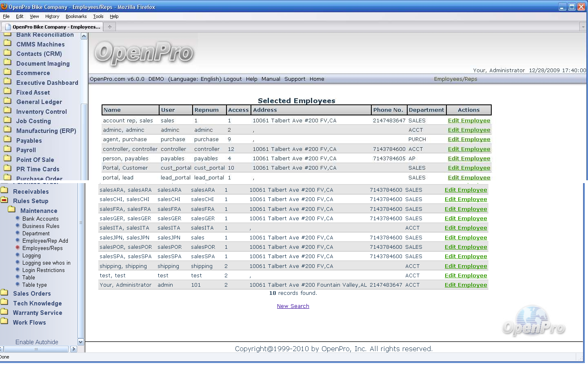Open the new tab plus button

(109, 27)
